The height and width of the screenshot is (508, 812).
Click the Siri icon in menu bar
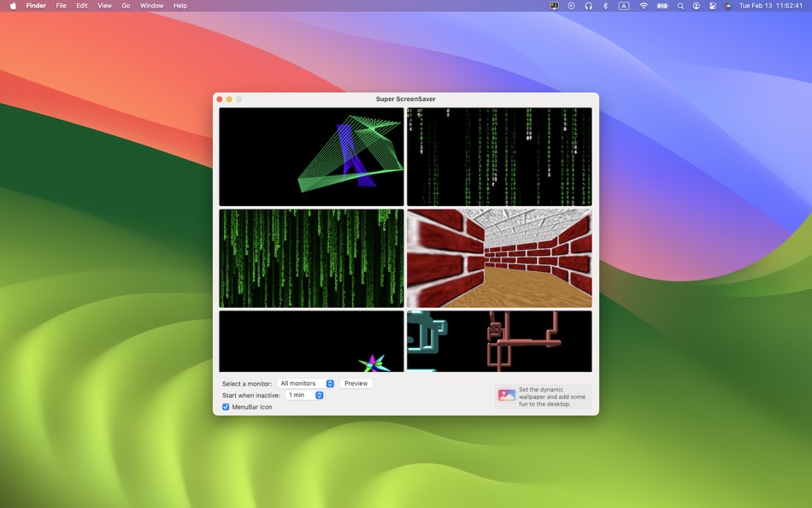[x=728, y=6]
